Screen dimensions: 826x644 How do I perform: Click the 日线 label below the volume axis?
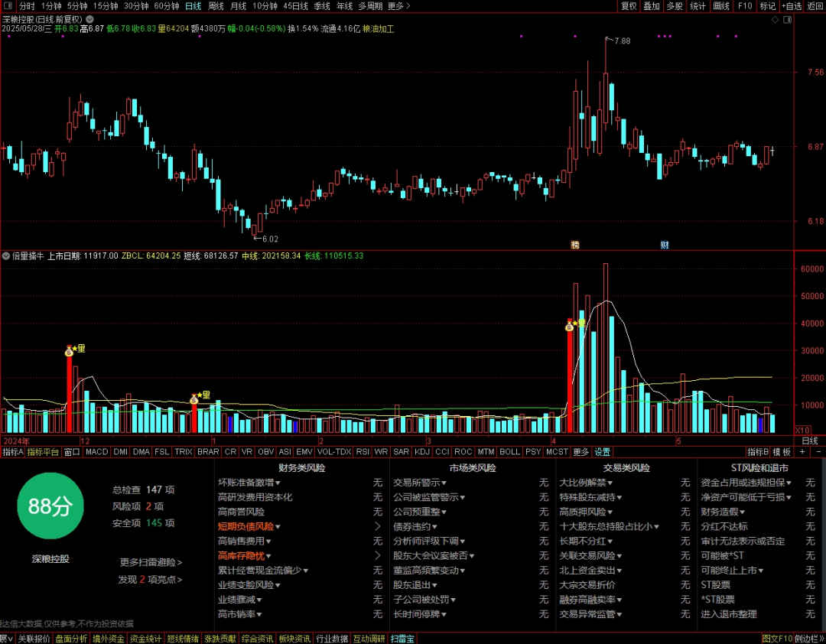tap(810, 441)
